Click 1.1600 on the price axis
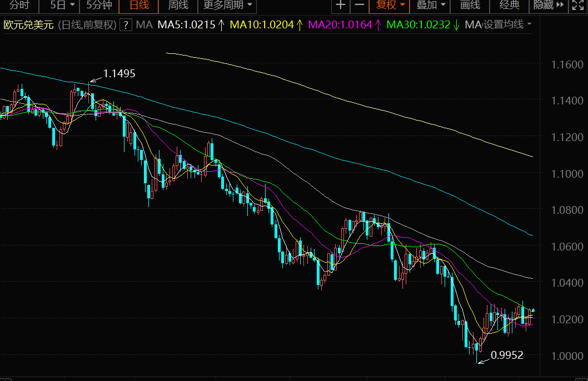Image resolution: width=588 pixels, height=381 pixels. pos(567,64)
